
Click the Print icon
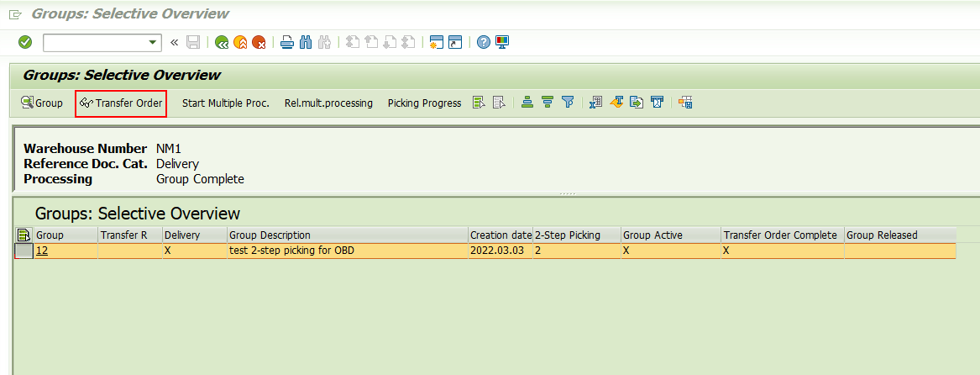click(287, 43)
